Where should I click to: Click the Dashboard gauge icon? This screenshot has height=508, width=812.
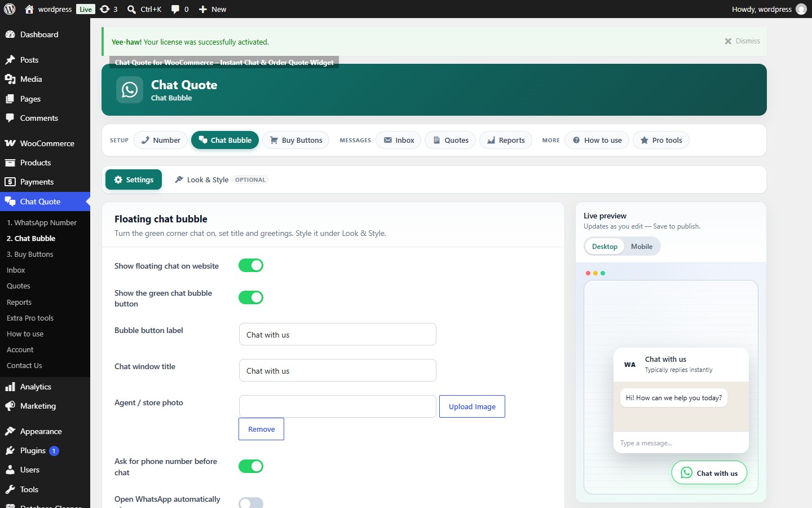10,34
